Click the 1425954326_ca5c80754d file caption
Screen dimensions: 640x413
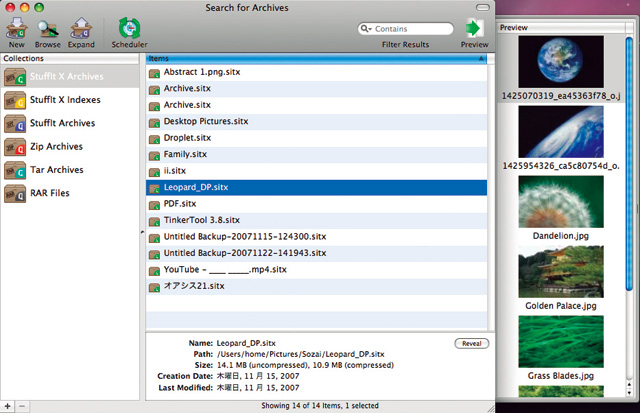[561, 166]
